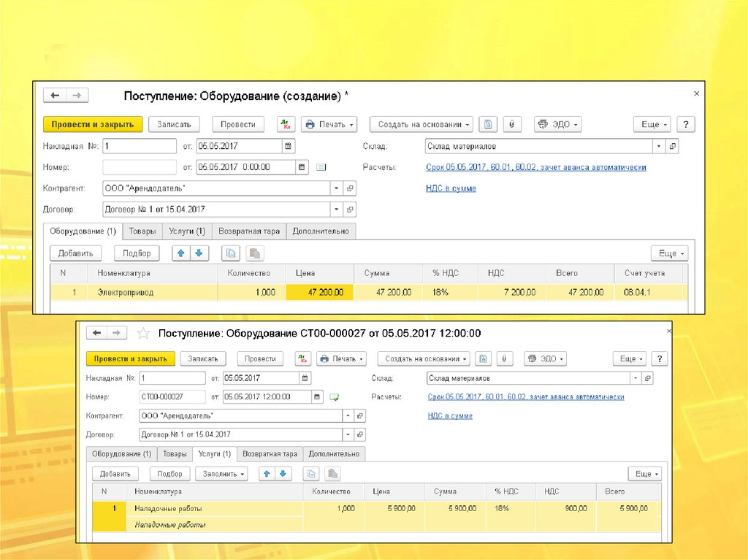Open Возвратная тара tab in document CT00-000027
The height and width of the screenshot is (560, 748).
[270, 453]
